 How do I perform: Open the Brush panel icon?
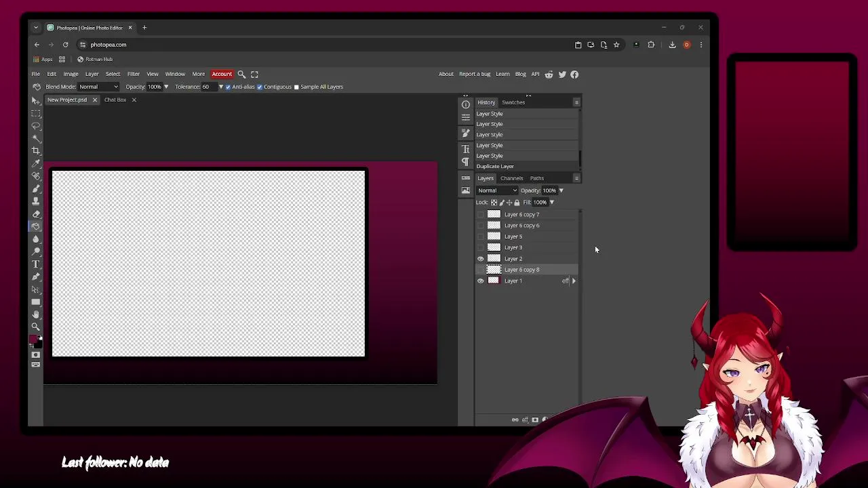pos(465,134)
